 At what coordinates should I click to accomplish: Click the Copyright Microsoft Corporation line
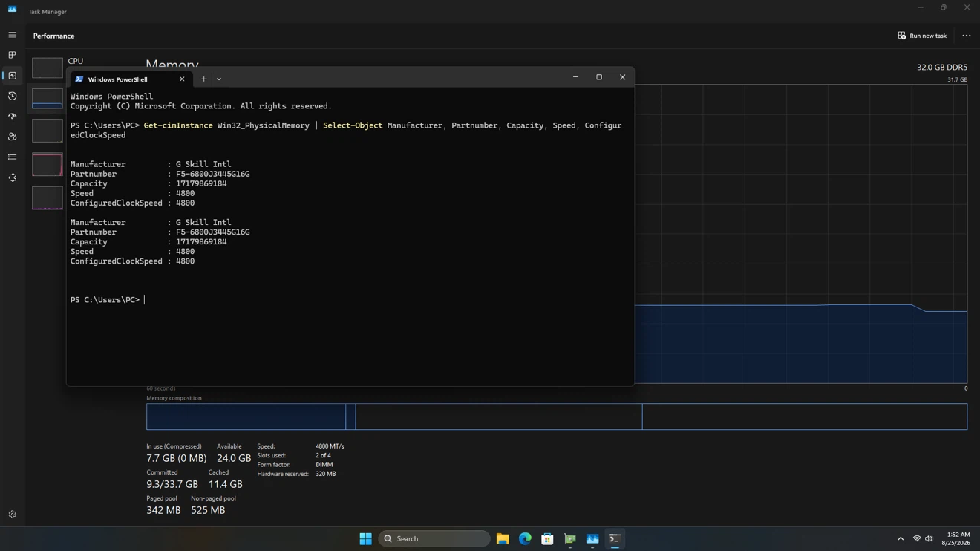(x=201, y=106)
